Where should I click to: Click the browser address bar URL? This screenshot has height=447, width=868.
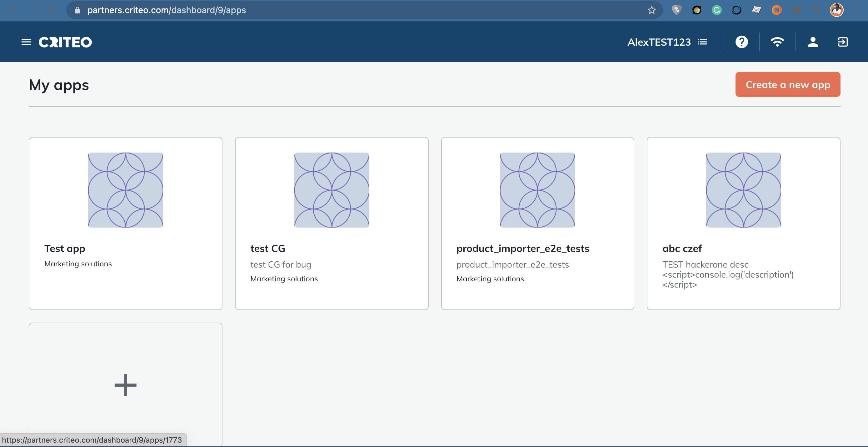click(167, 10)
